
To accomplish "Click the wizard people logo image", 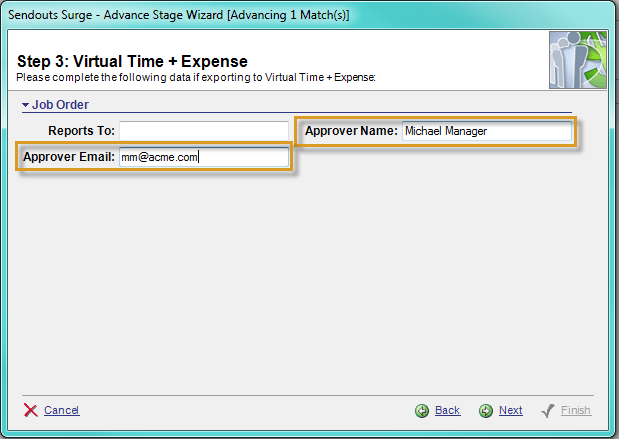I will 578,60.
